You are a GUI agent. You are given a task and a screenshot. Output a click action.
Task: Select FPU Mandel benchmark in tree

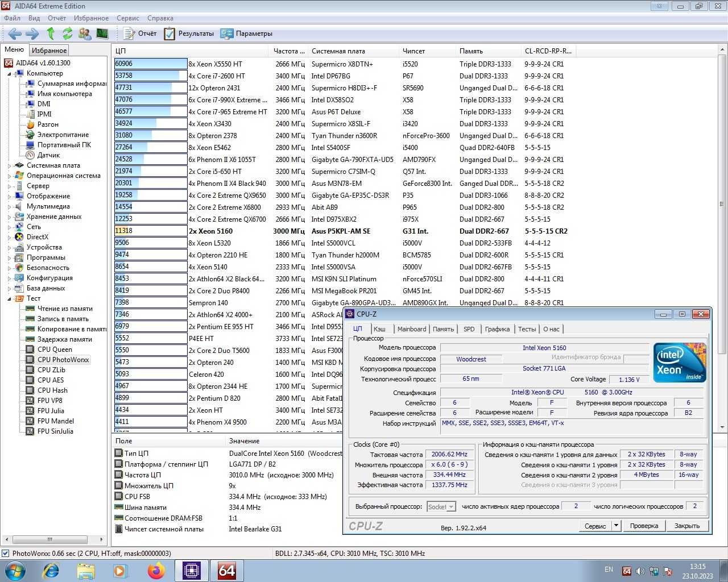(56, 421)
